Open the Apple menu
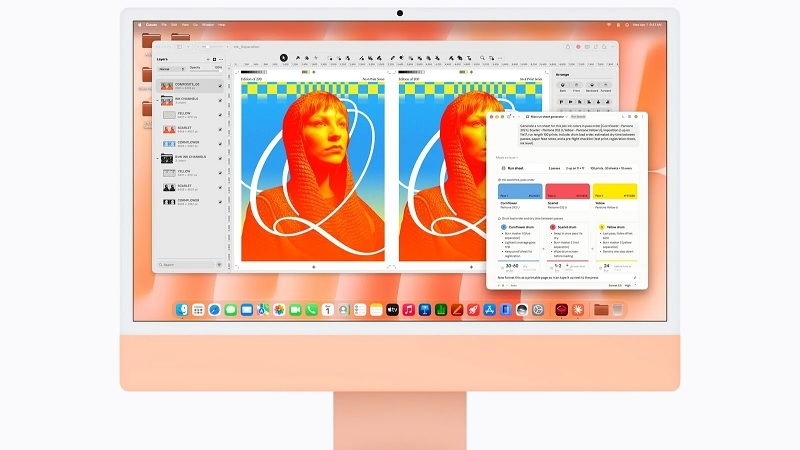 140,25
